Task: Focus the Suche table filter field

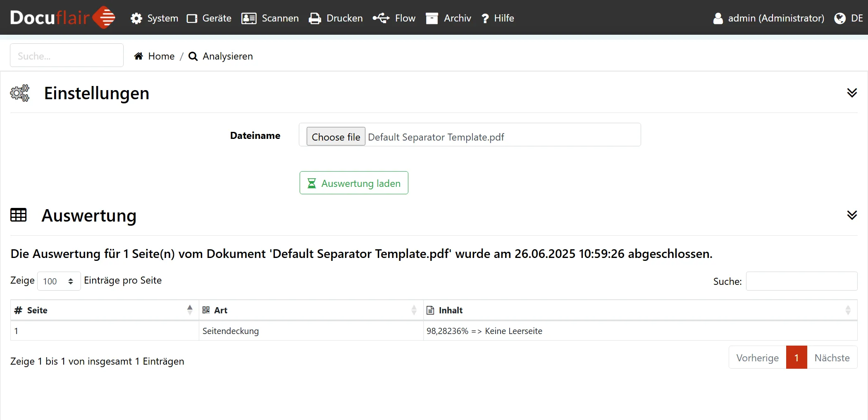Action: tap(801, 281)
